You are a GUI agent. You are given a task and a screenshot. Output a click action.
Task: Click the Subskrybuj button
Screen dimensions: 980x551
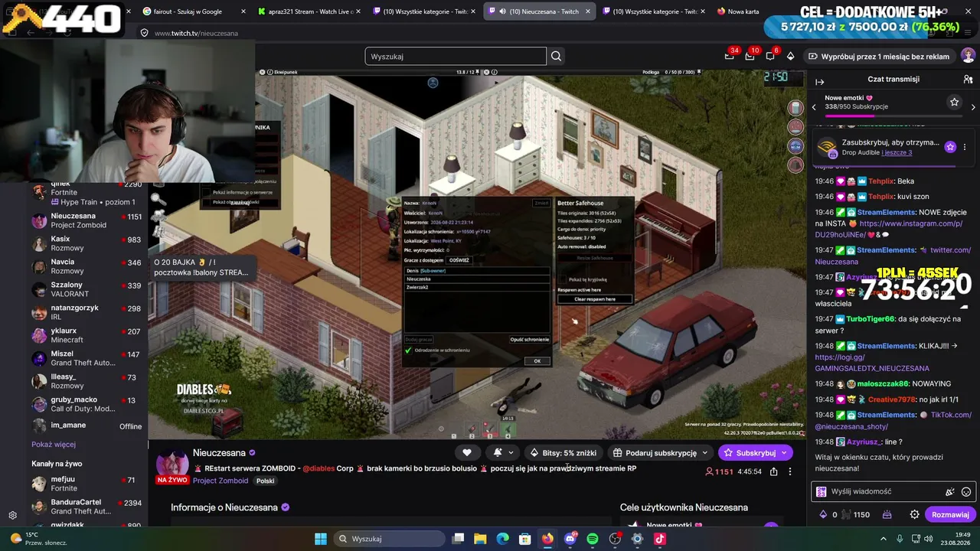coord(755,452)
